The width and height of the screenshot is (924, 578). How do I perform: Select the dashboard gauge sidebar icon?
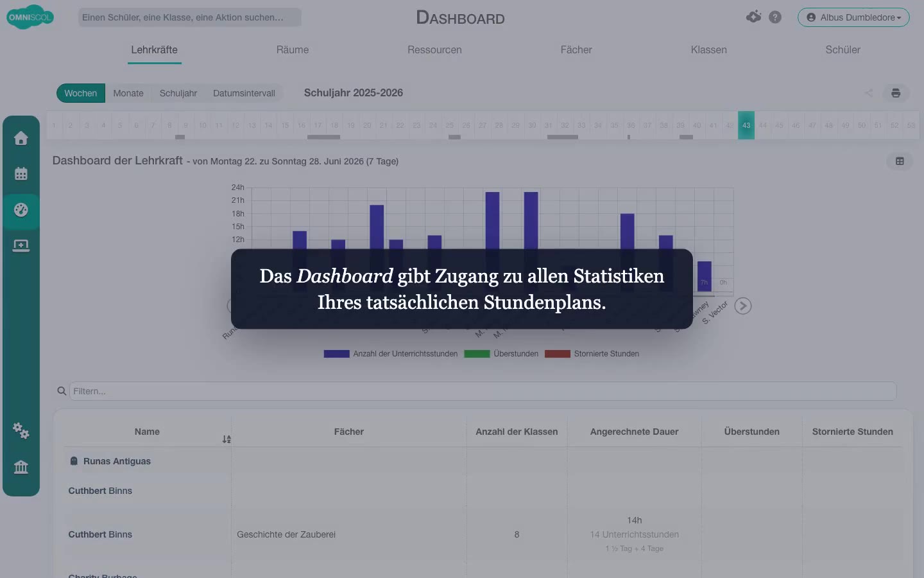[x=21, y=210]
